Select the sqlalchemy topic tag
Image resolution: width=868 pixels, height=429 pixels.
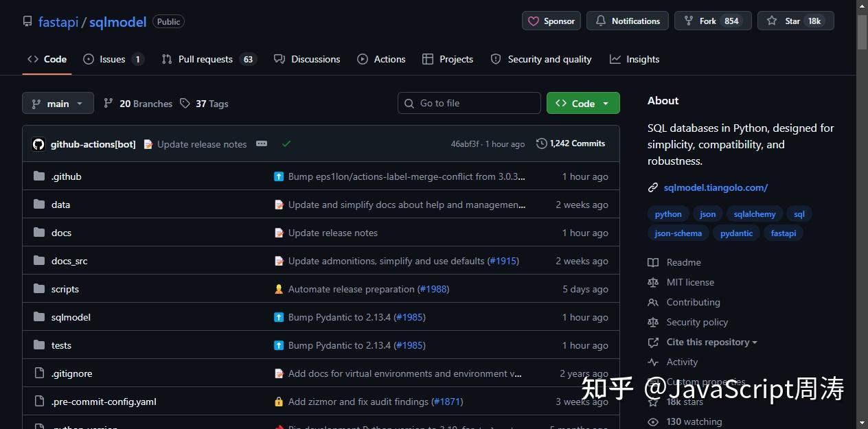[754, 214]
